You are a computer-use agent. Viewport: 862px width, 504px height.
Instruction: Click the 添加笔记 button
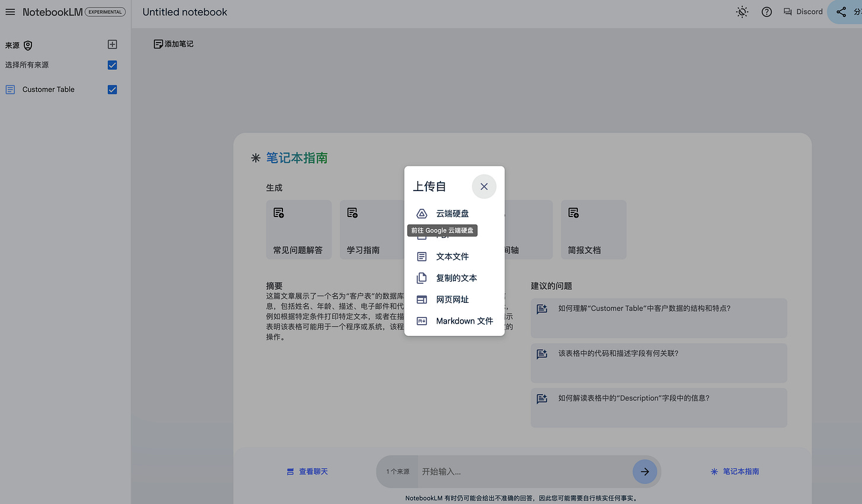(173, 44)
